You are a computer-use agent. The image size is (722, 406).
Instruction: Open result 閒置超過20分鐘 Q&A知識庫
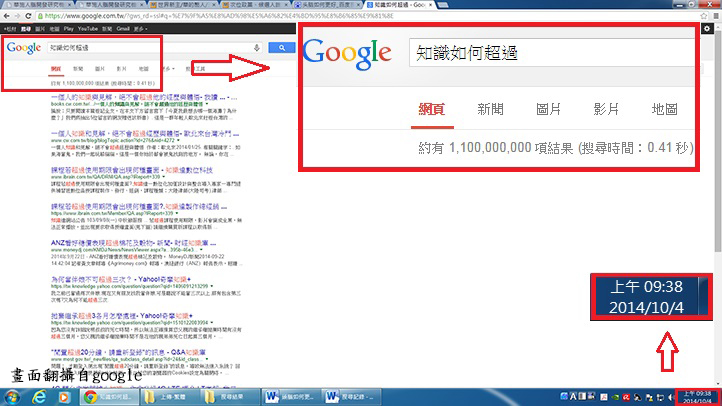[x=128, y=352]
